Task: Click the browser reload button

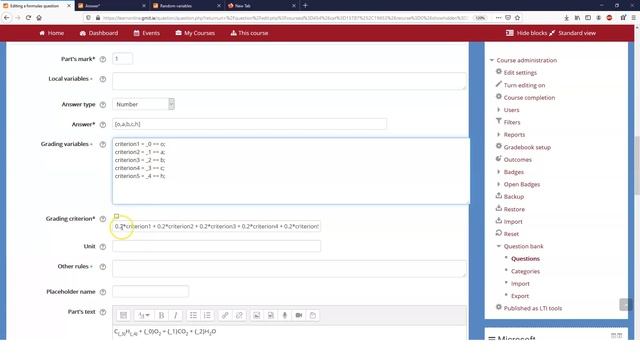Action: (x=28, y=18)
